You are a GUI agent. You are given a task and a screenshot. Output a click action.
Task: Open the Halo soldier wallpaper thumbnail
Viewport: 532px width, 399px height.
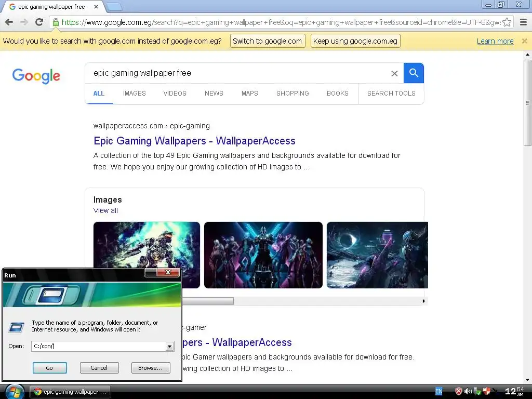(x=147, y=245)
